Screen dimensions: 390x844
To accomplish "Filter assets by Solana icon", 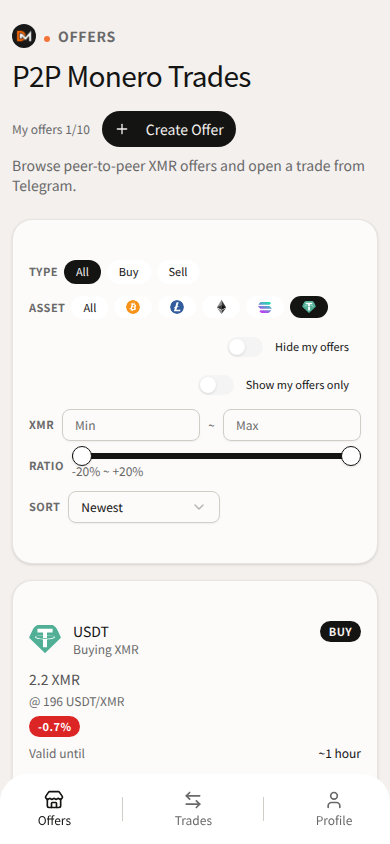I will [265, 307].
